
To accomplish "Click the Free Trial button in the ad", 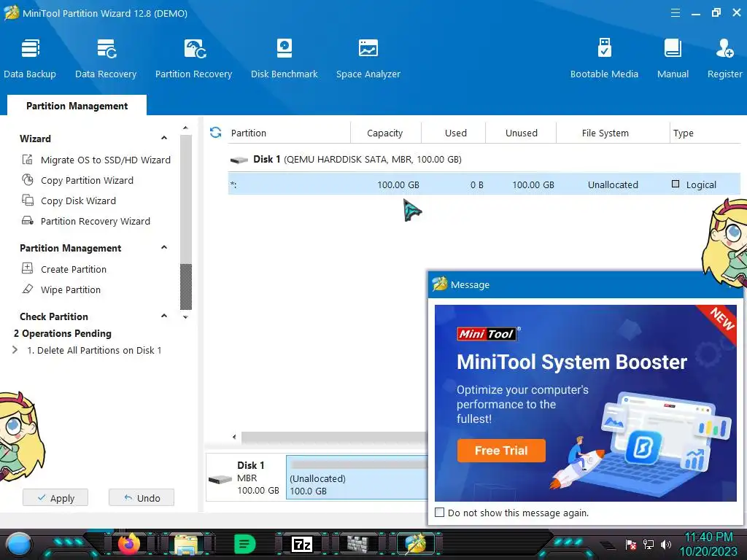I will tap(501, 451).
